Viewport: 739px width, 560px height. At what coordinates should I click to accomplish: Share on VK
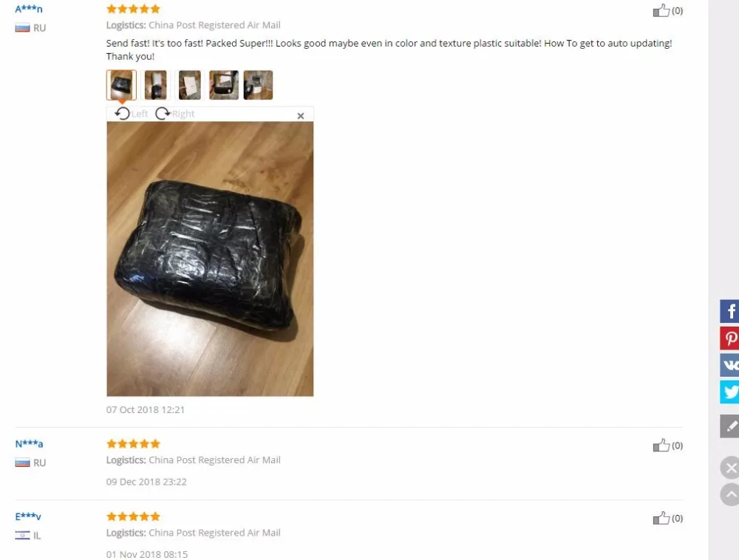(729, 365)
